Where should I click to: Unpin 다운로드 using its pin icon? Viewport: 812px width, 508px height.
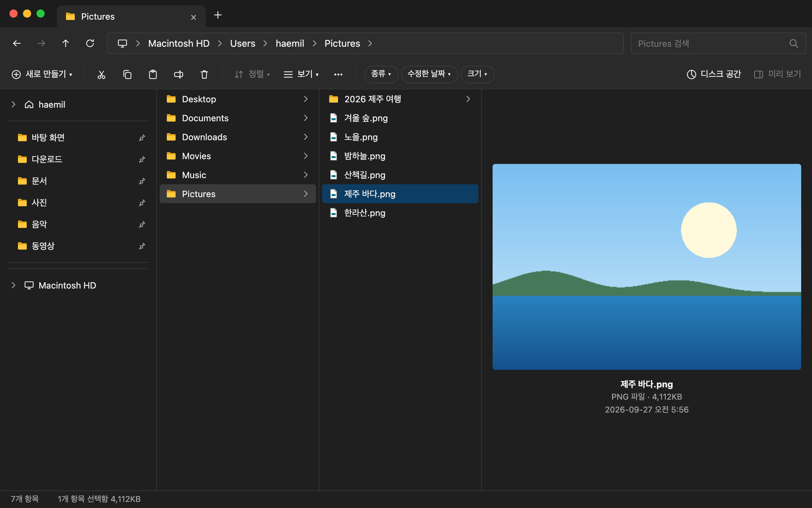(142, 159)
